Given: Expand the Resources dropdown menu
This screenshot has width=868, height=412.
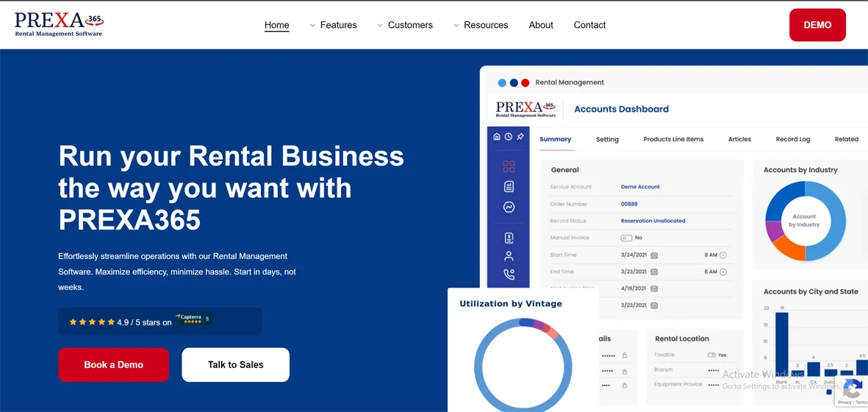Looking at the screenshot, I should coord(481,25).
